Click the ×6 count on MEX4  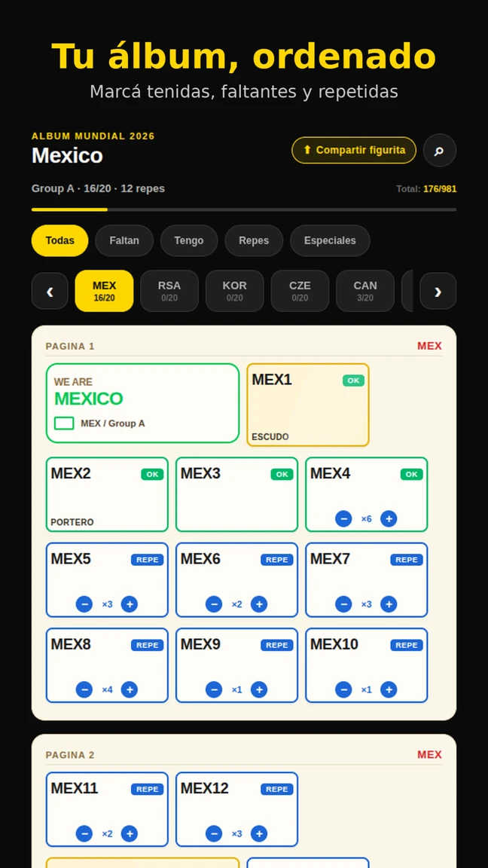[x=366, y=518]
